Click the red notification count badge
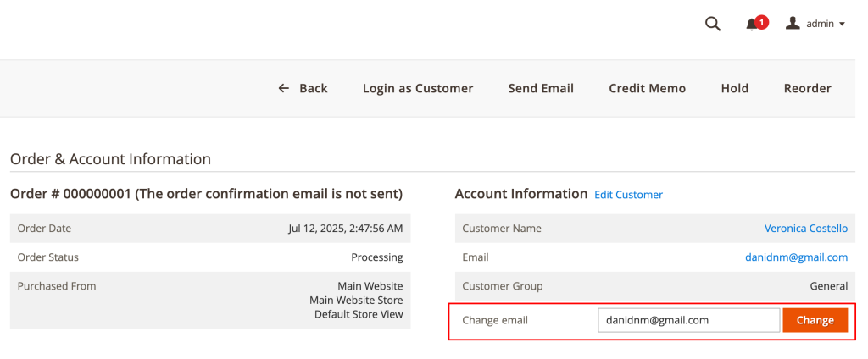868x359 pixels. (762, 22)
